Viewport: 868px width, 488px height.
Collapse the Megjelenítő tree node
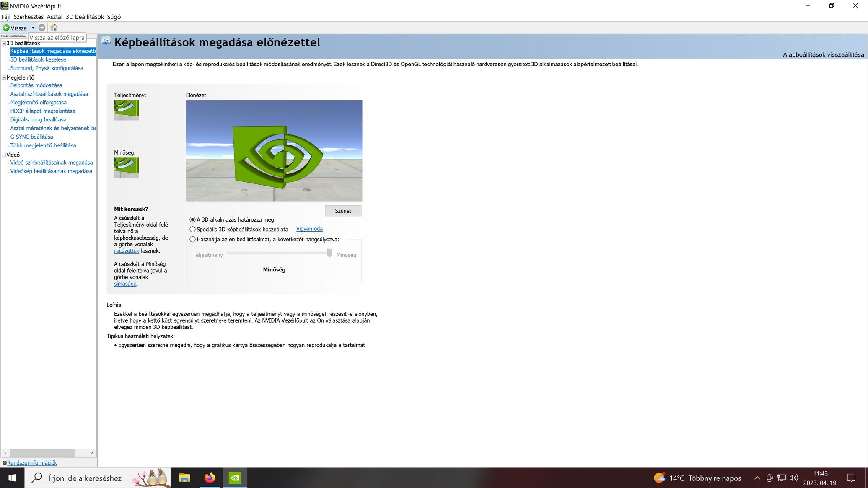4,77
